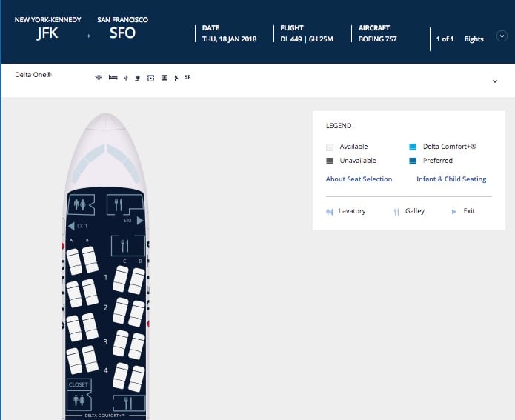Click the front lavatory icon on seat map

[x=81, y=205]
